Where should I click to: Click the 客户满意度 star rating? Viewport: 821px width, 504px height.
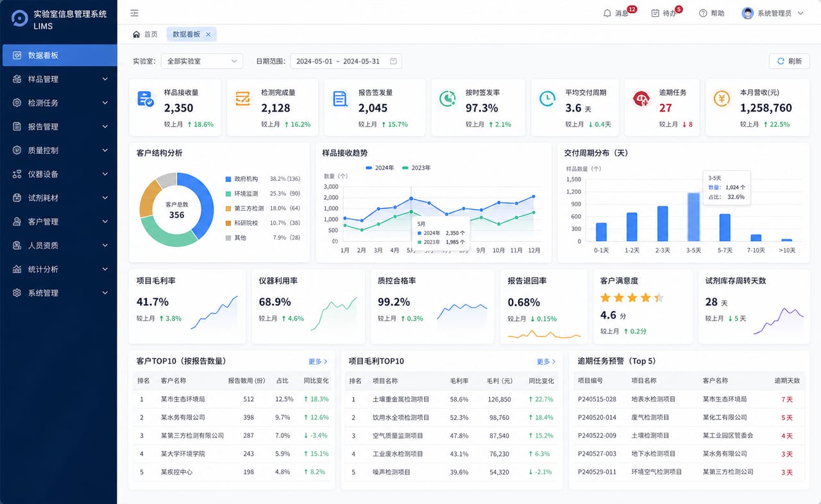(632, 298)
